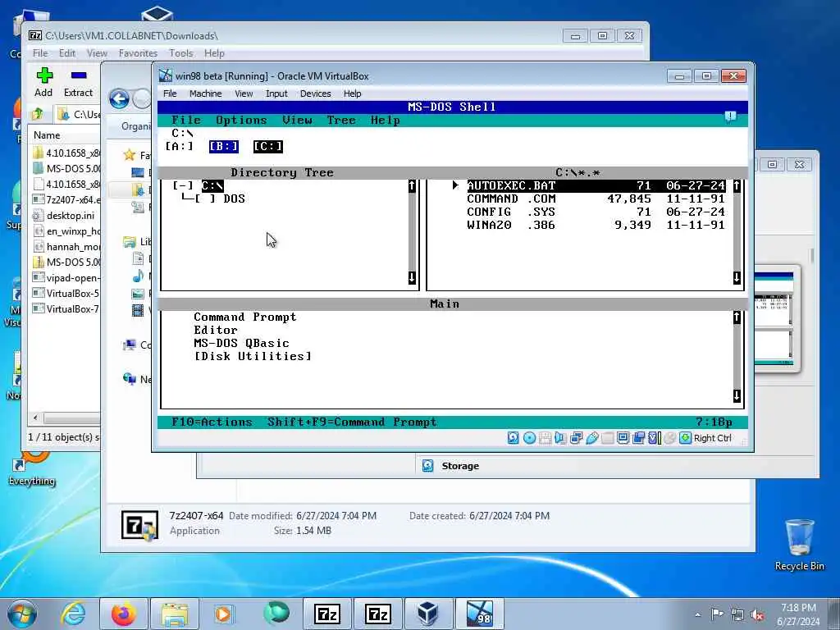This screenshot has width=840, height=630.
Task: Open the VirtualBox Machine menu
Action: pyautogui.click(x=206, y=94)
